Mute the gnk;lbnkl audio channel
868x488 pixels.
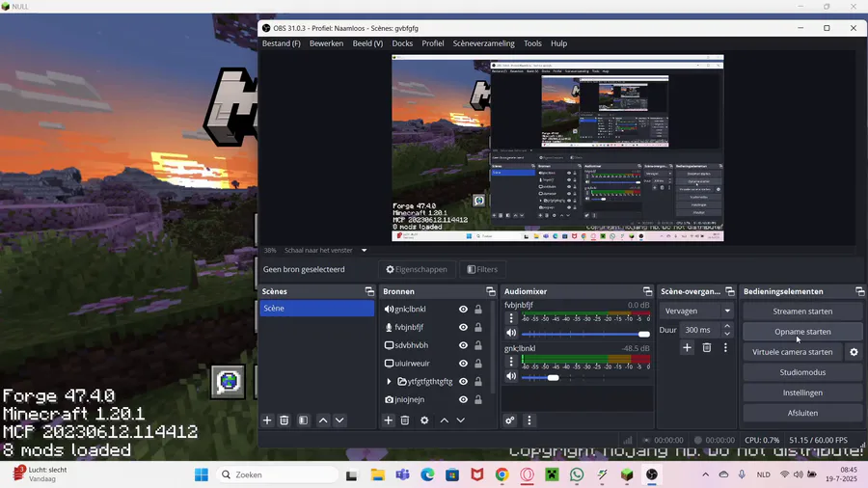click(x=511, y=376)
